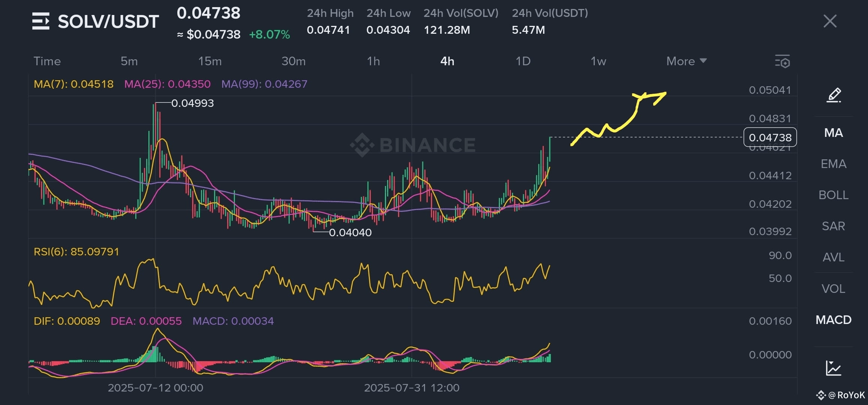Toggle the BOLL bands overlay
Screen dimensions: 868x405
point(833,195)
